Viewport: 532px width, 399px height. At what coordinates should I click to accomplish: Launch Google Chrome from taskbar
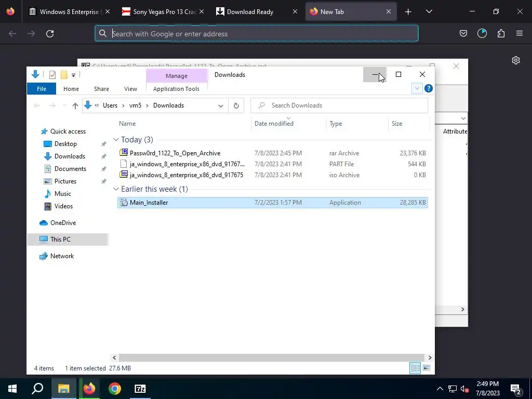click(x=115, y=389)
